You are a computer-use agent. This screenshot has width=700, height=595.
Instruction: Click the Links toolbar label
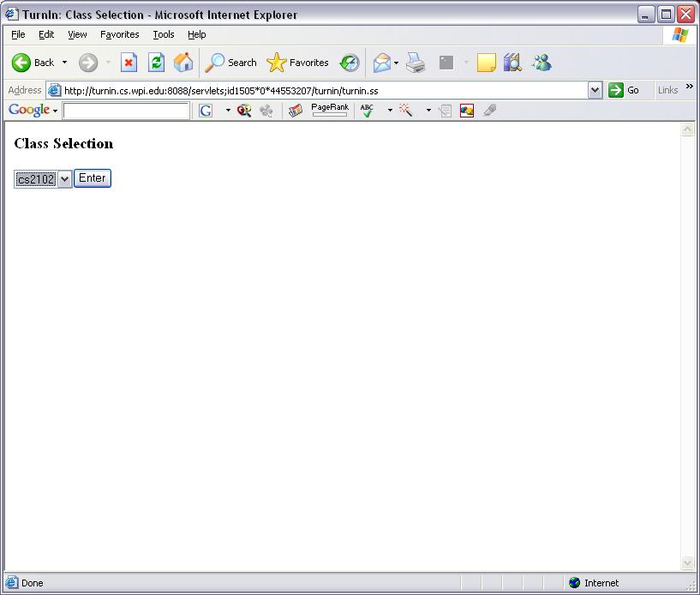(667, 90)
